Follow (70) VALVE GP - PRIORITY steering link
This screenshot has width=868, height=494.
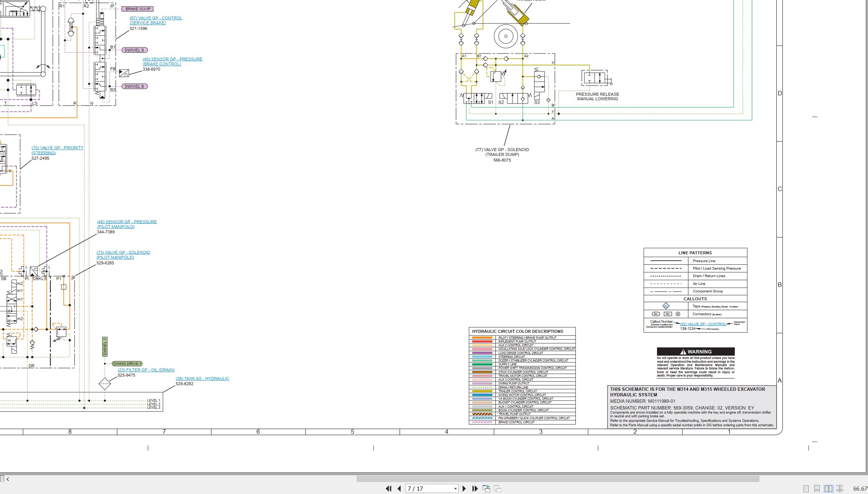click(x=57, y=150)
